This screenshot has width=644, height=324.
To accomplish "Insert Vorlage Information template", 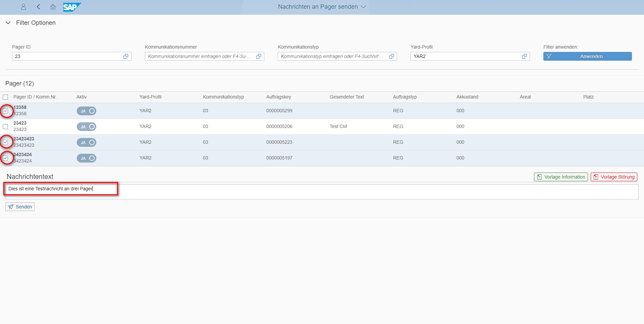I will (x=561, y=177).
